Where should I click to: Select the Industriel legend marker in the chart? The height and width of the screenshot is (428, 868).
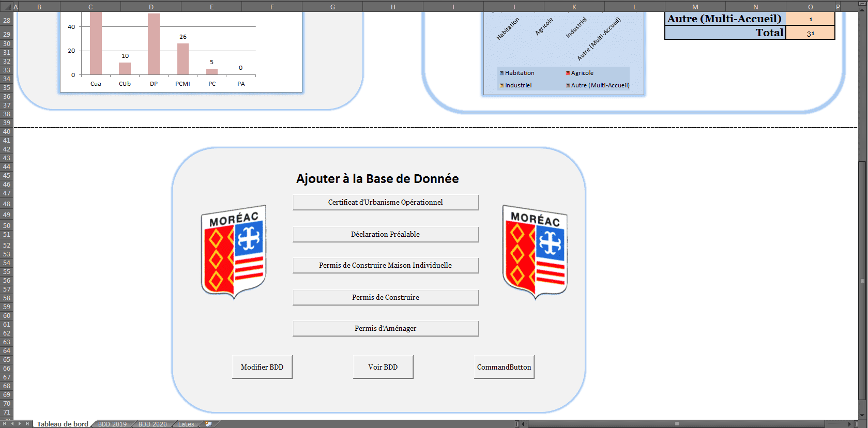[501, 86]
